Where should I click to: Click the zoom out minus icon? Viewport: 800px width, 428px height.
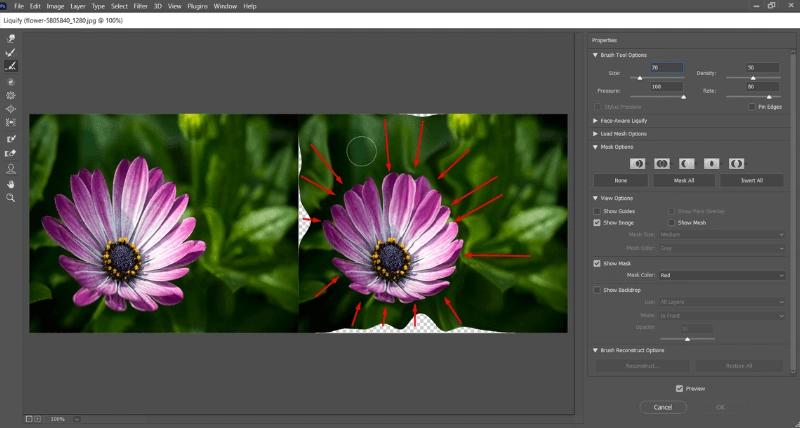click(29, 419)
